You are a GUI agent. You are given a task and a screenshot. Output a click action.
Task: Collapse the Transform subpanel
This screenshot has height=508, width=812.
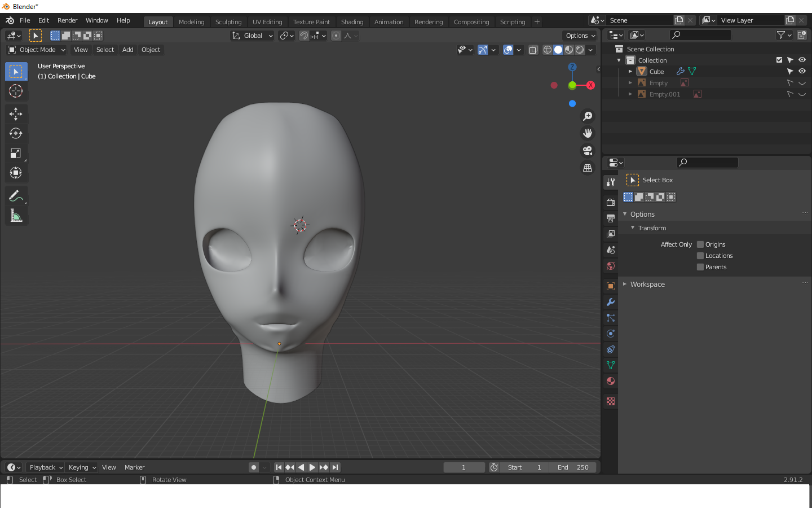(x=652, y=228)
